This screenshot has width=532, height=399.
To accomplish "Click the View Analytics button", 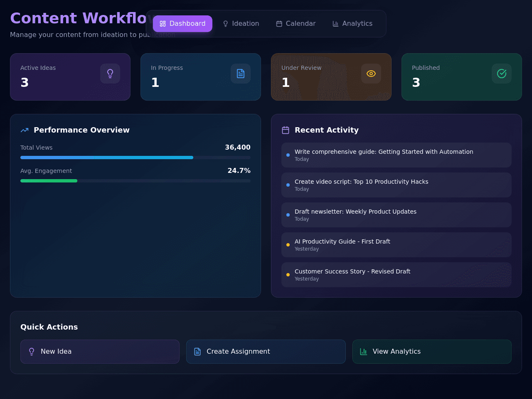I will 432,352.
